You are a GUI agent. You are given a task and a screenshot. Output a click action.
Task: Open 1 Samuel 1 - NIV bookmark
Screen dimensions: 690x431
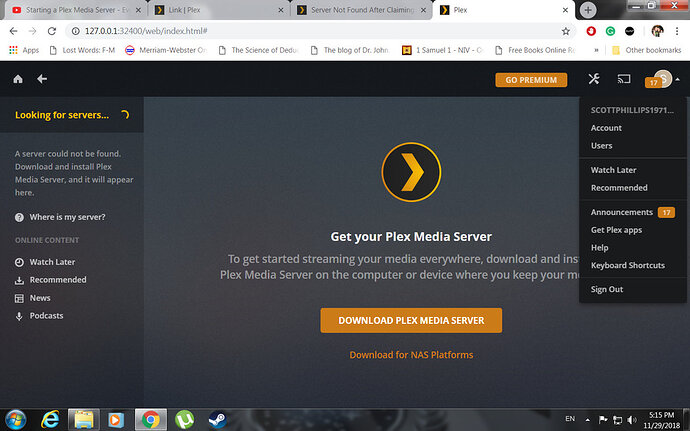coord(443,50)
